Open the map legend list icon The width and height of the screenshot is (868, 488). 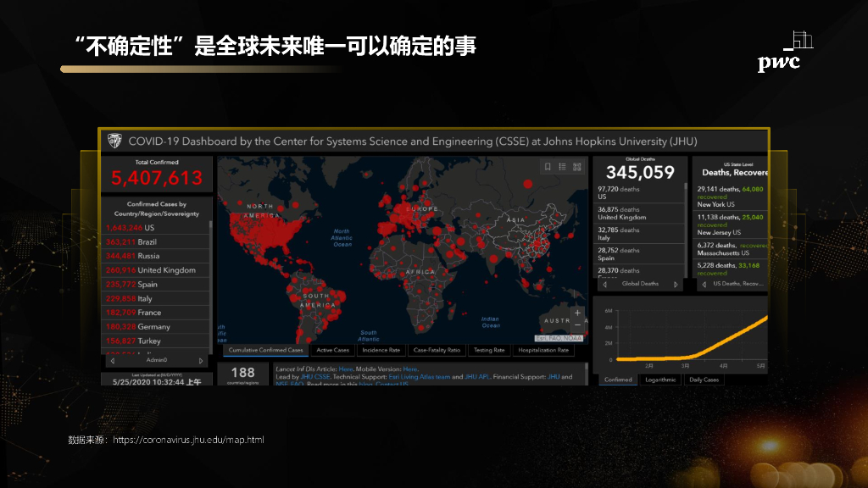click(563, 167)
